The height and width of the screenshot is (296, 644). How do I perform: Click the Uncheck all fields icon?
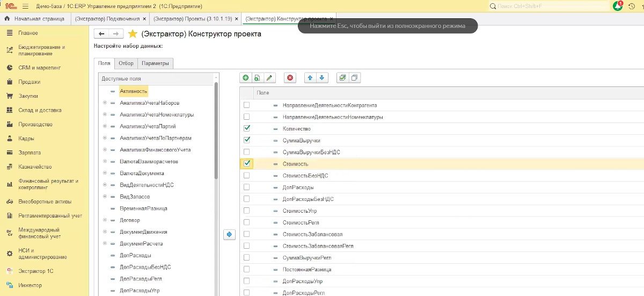[354, 78]
